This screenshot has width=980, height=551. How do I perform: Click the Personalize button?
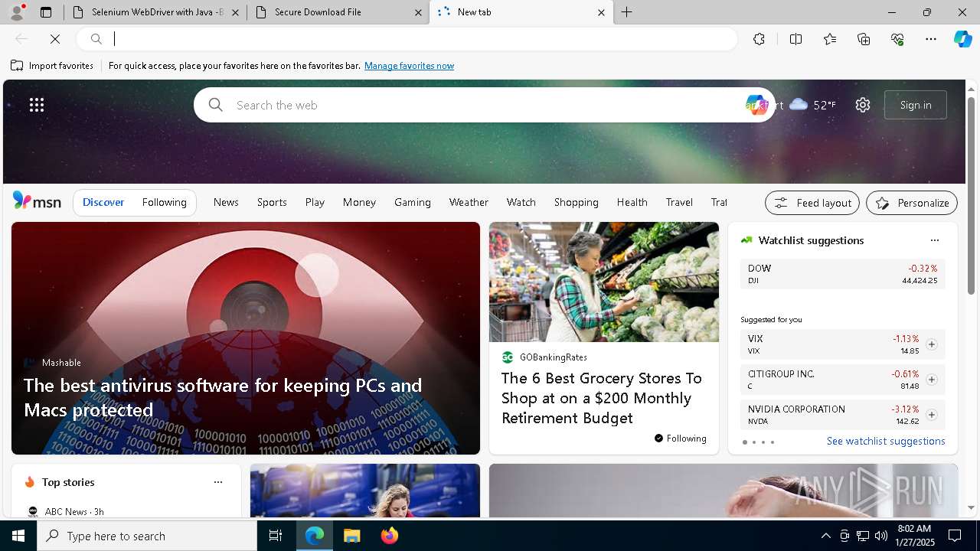pyautogui.click(x=912, y=203)
